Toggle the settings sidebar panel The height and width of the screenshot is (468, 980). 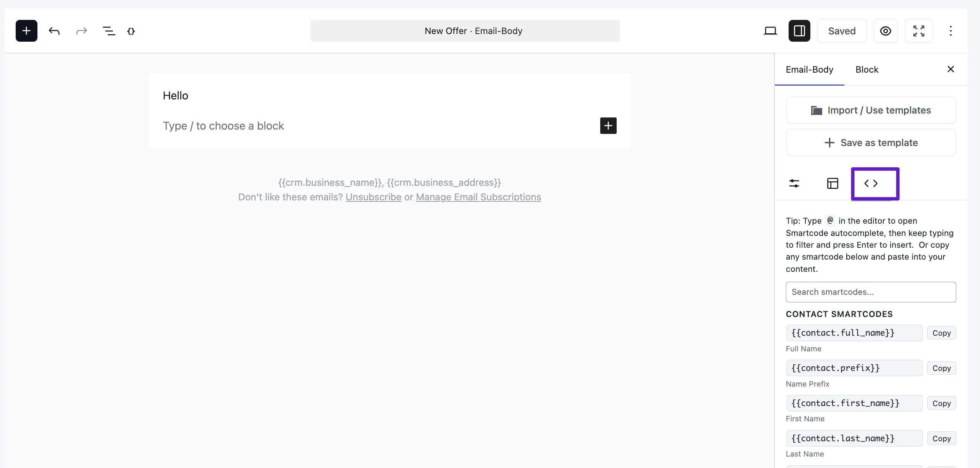pos(799,31)
